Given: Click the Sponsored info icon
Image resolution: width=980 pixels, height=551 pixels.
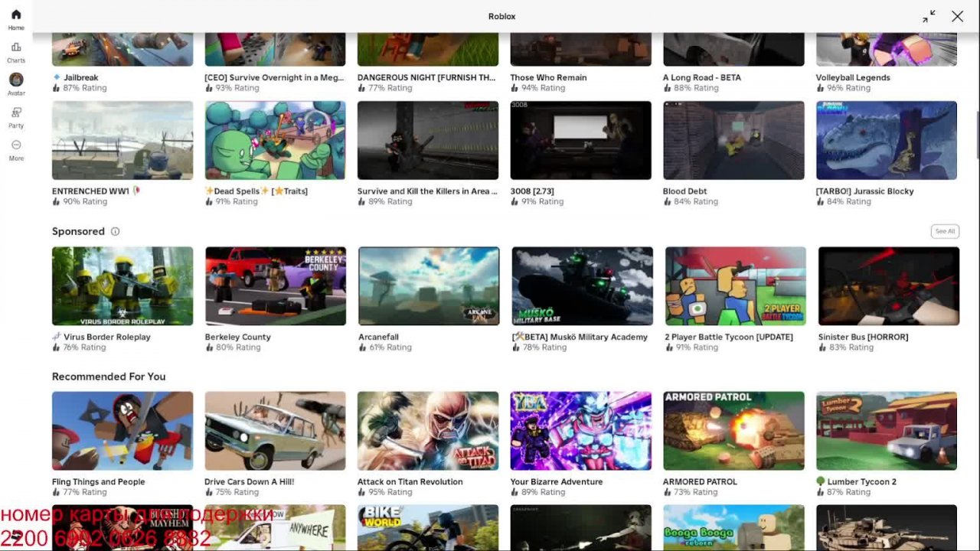Looking at the screenshot, I should [115, 231].
